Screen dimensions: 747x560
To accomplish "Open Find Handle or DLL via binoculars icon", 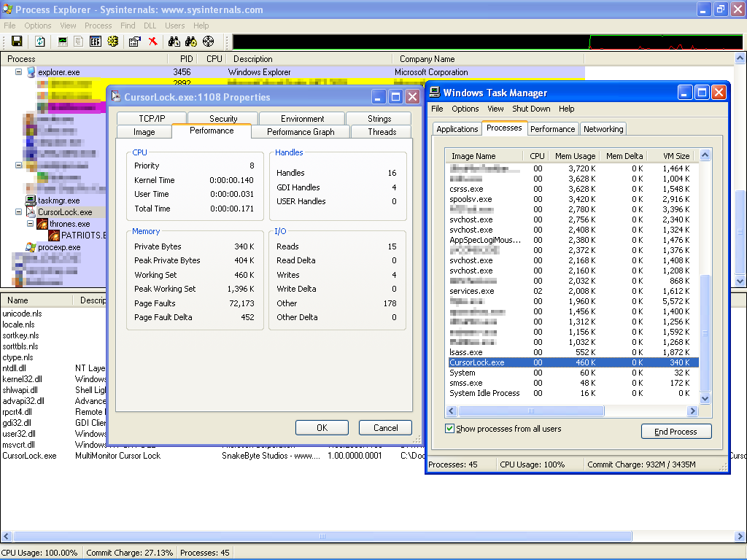I will (x=173, y=42).
